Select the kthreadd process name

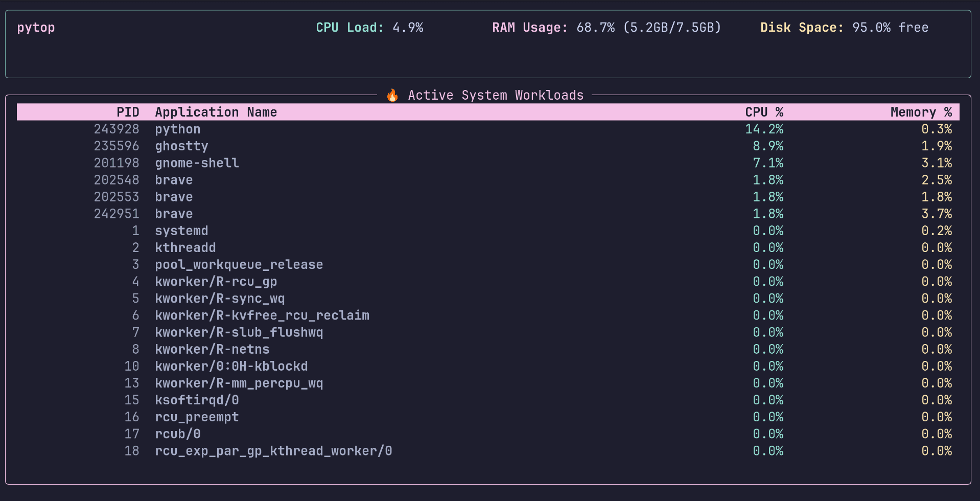pos(185,248)
